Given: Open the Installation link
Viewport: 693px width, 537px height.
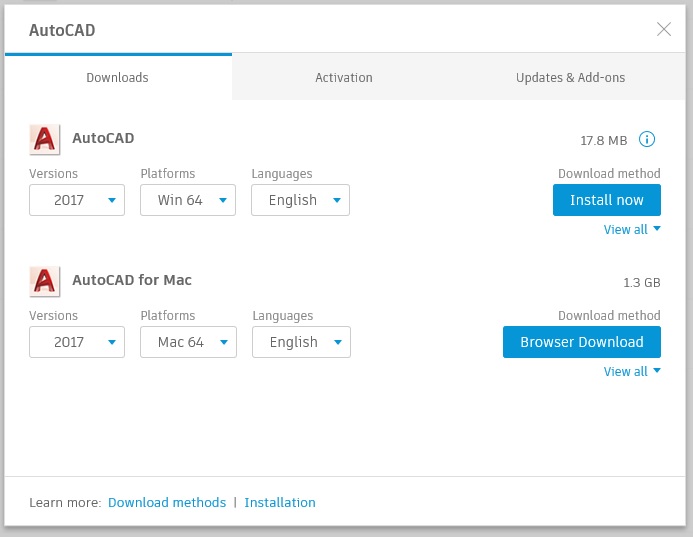Looking at the screenshot, I should click(x=280, y=503).
